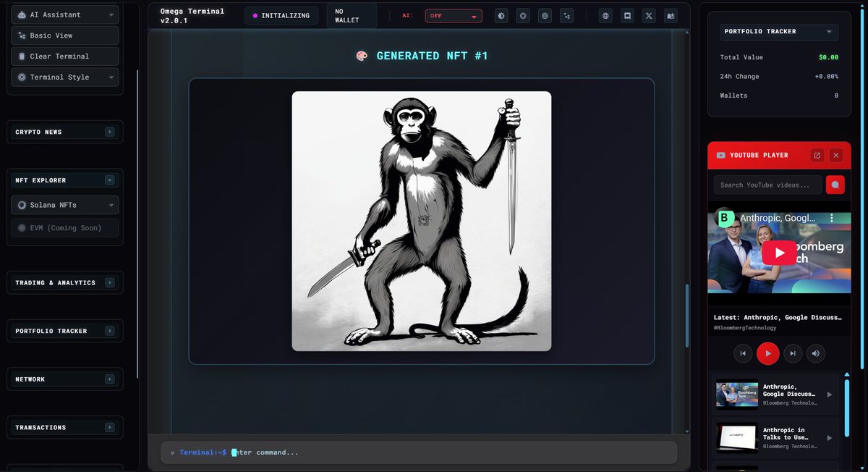The image size is (868, 472).
Task: Focus the terminal command input field
Action: coord(420,452)
